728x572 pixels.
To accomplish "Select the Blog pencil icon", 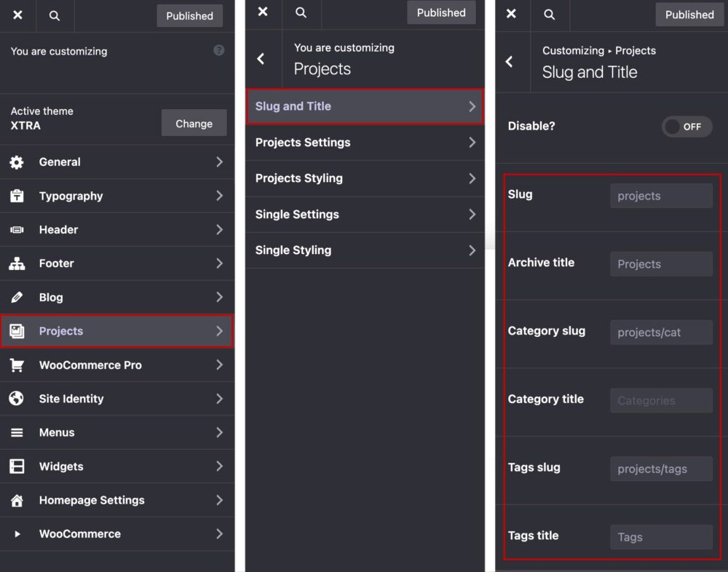I will (17, 297).
